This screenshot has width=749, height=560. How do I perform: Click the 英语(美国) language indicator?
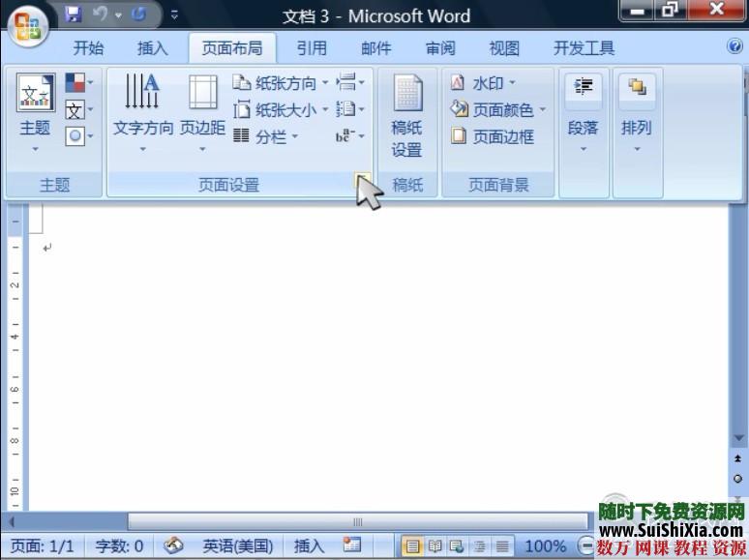point(238,545)
